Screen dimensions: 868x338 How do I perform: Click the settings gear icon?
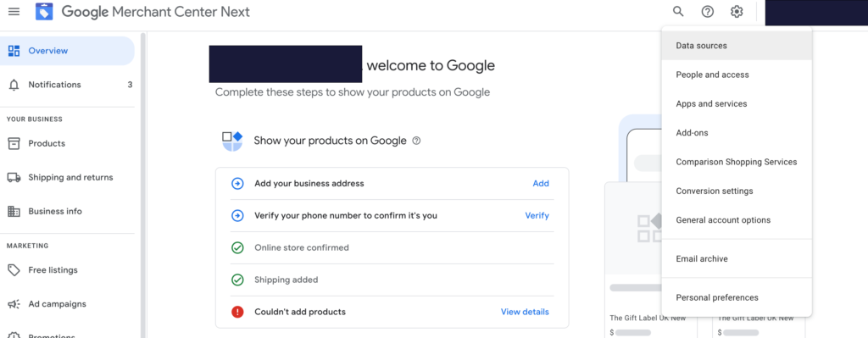tap(737, 12)
